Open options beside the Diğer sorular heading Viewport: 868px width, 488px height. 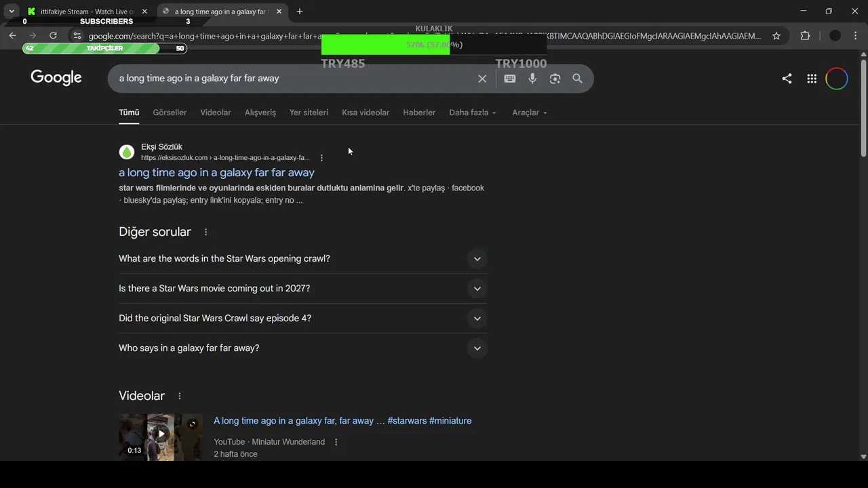(205, 232)
